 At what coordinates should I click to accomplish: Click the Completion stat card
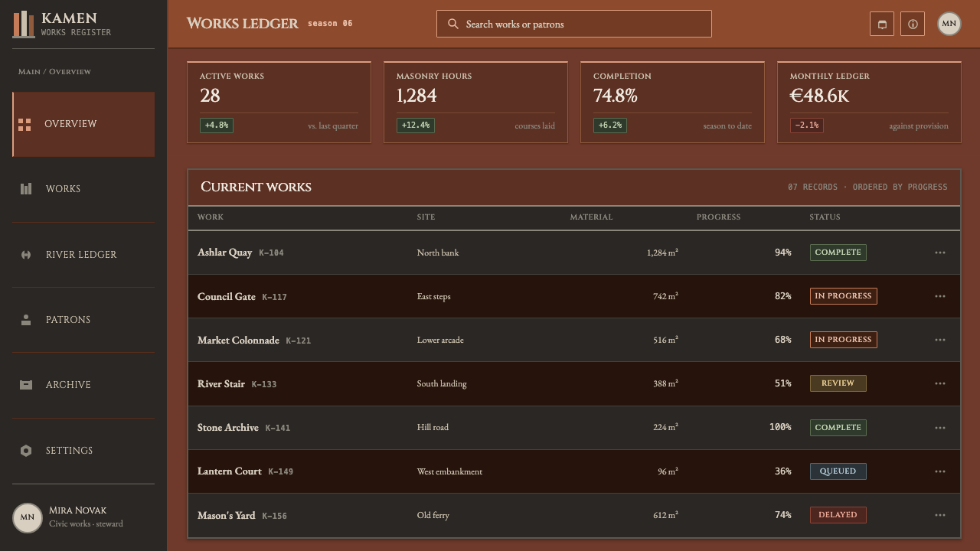[672, 102]
